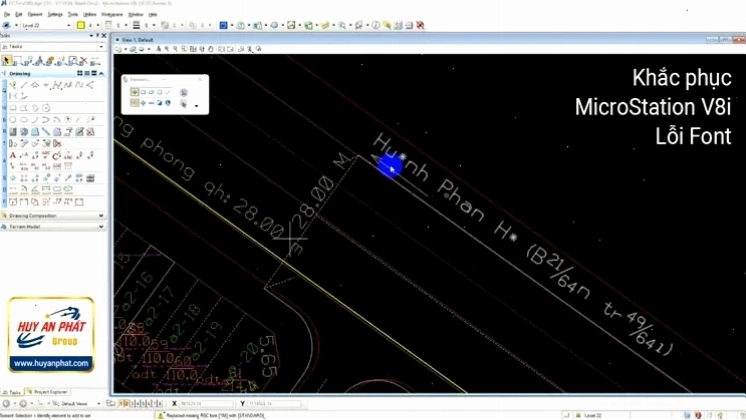Switch to the Project Explorer tab
This screenshot has height=420, width=746.
tap(48, 392)
